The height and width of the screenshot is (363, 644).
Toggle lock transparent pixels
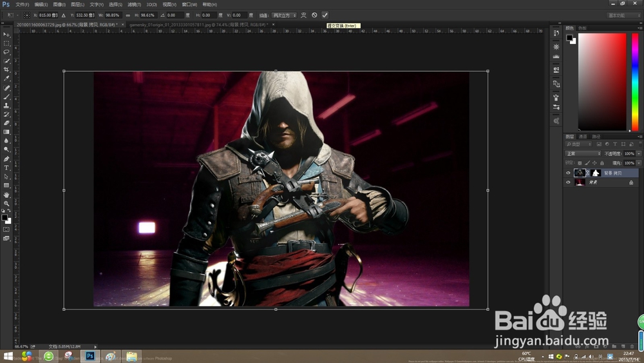(580, 163)
